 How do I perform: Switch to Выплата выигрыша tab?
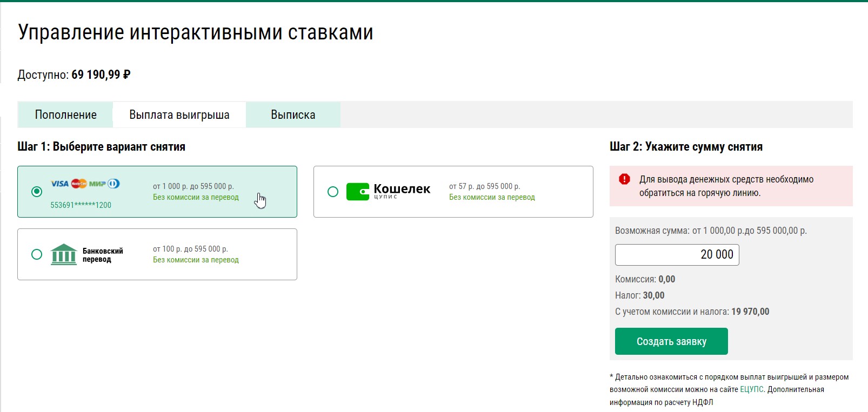pyautogui.click(x=179, y=114)
